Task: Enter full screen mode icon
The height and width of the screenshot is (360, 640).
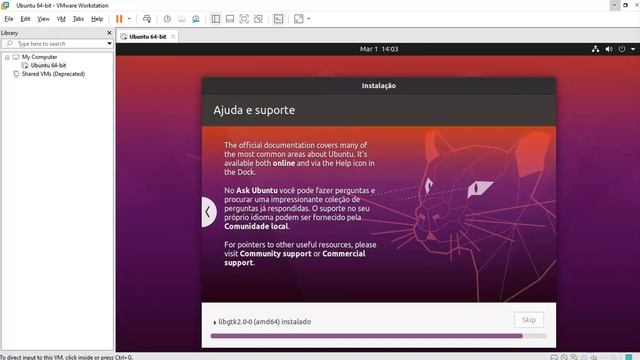Action: 244,19
